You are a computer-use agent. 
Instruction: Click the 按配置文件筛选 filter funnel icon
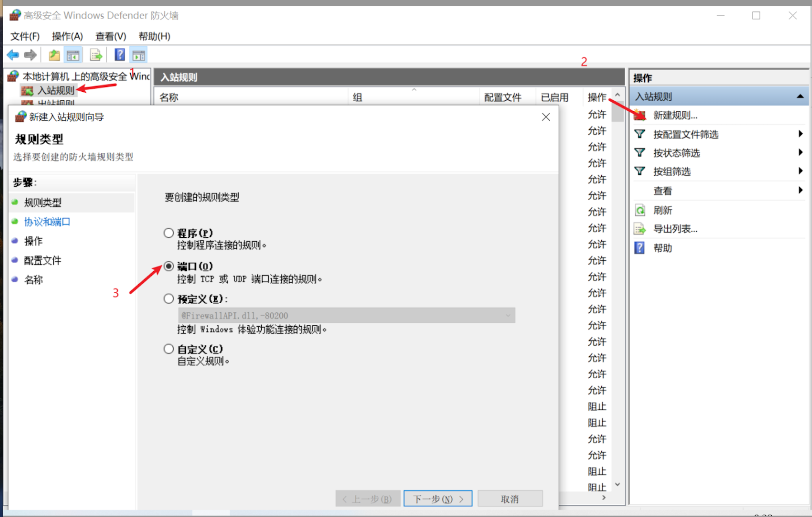point(640,134)
